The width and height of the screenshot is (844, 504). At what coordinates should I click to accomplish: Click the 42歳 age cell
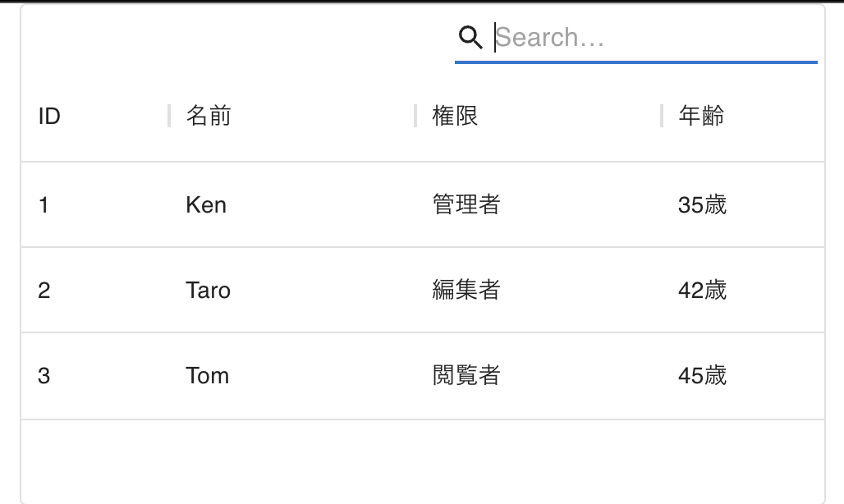pyautogui.click(x=704, y=290)
